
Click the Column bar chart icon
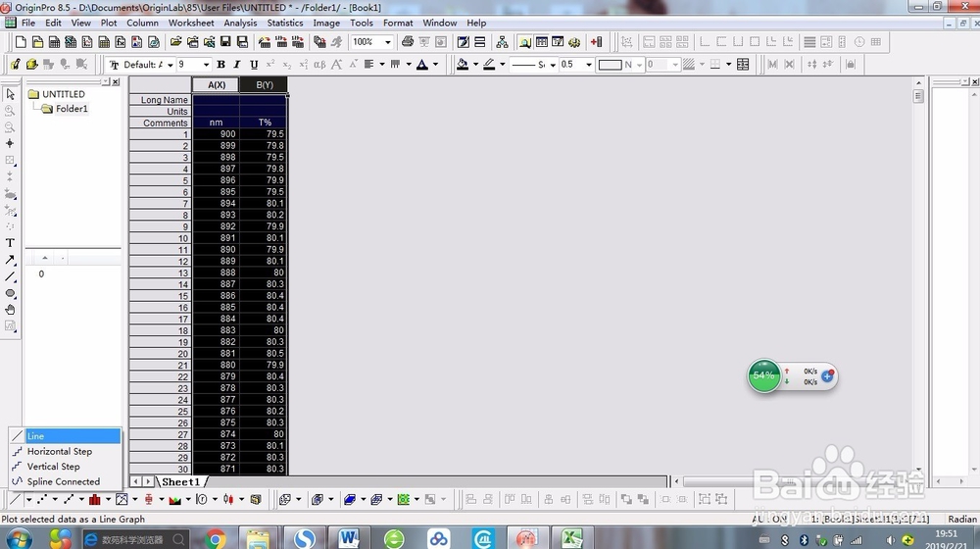[95, 499]
